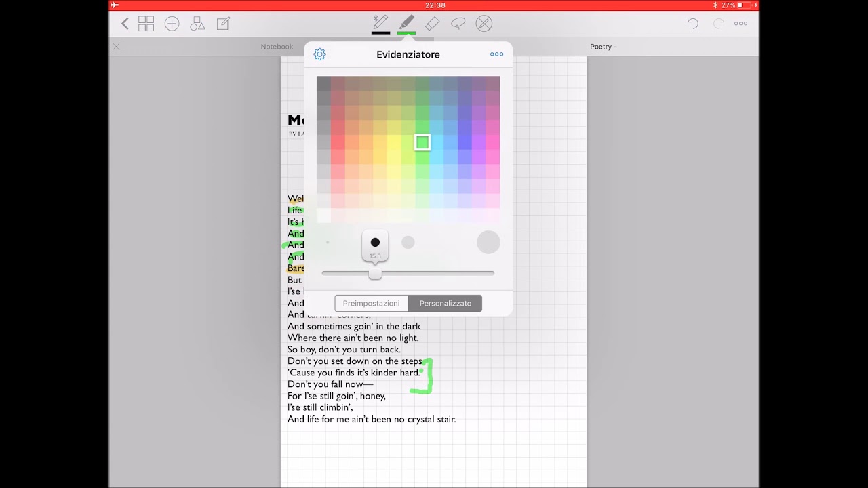Screen dimensions: 868x488
Task: Tap the Bluetooth status icon
Action: click(715, 5)
